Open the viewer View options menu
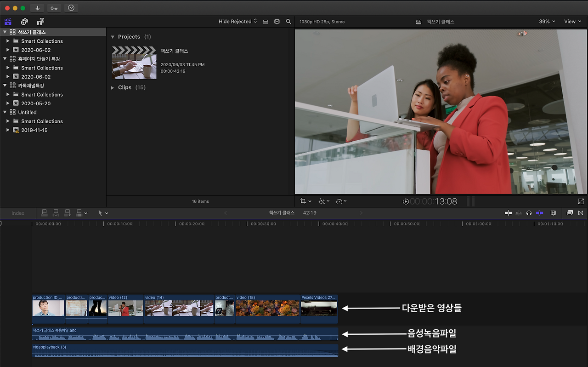Screen dimensions: 588x367 tap(572, 22)
